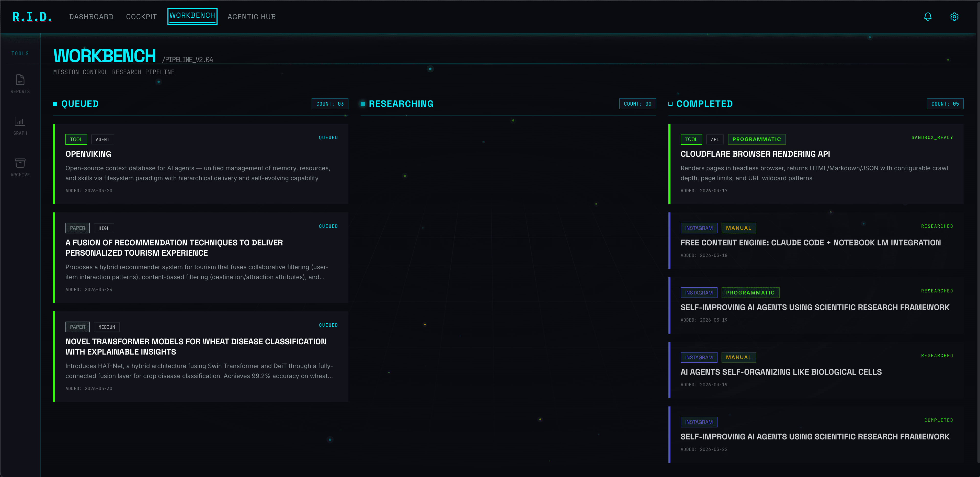This screenshot has height=477, width=980.
Task: Click the notification bell icon
Action: tap(928, 16)
